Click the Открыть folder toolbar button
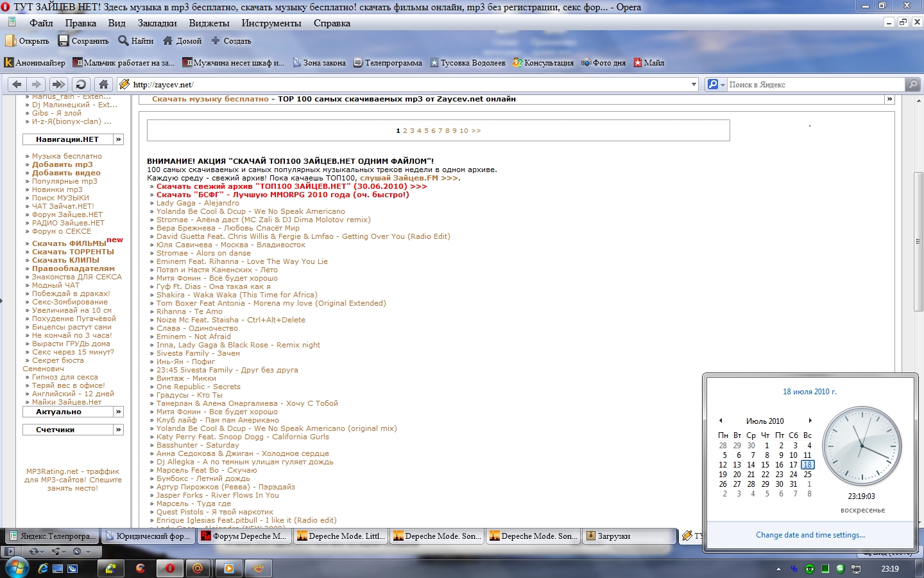 28,40
